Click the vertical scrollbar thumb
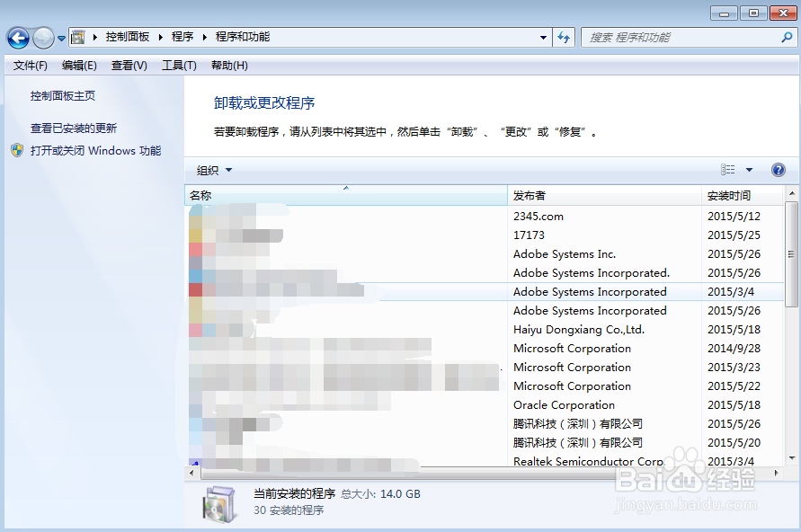Image resolution: width=801 pixels, height=532 pixels. coord(791,253)
